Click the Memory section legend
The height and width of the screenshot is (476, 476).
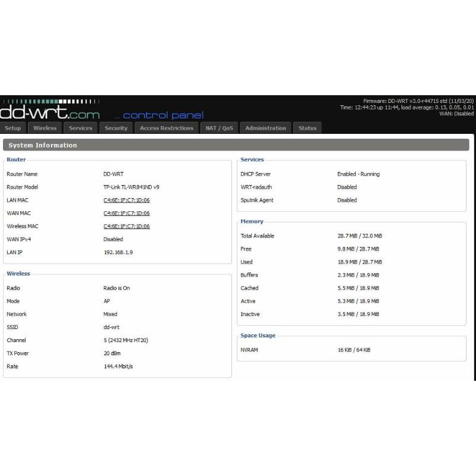coord(252,221)
